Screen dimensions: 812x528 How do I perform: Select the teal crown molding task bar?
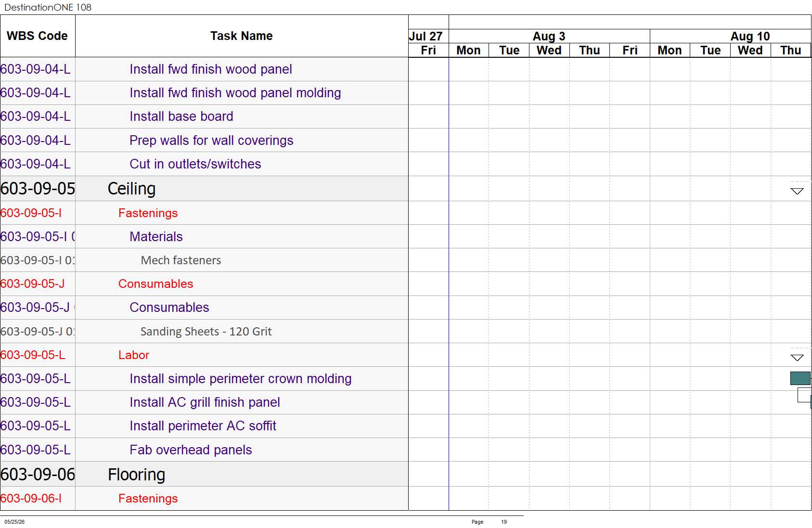(800, 378)
